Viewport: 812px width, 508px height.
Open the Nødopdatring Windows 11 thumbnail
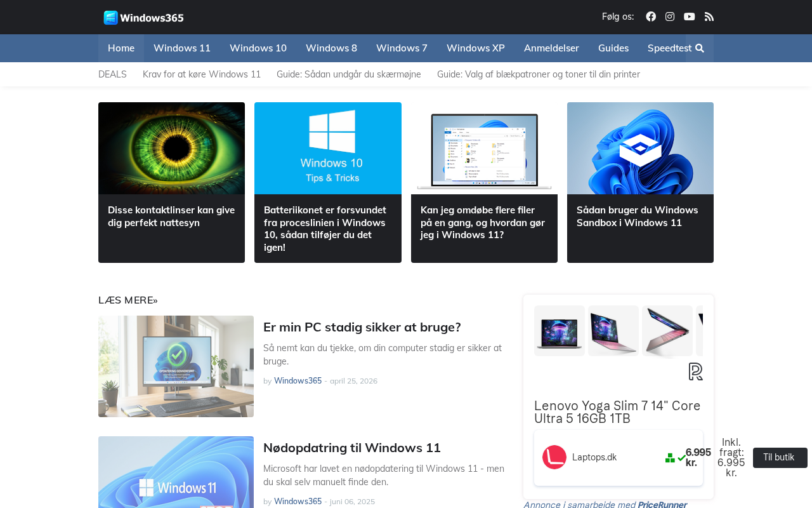click(x=176, y=472)
